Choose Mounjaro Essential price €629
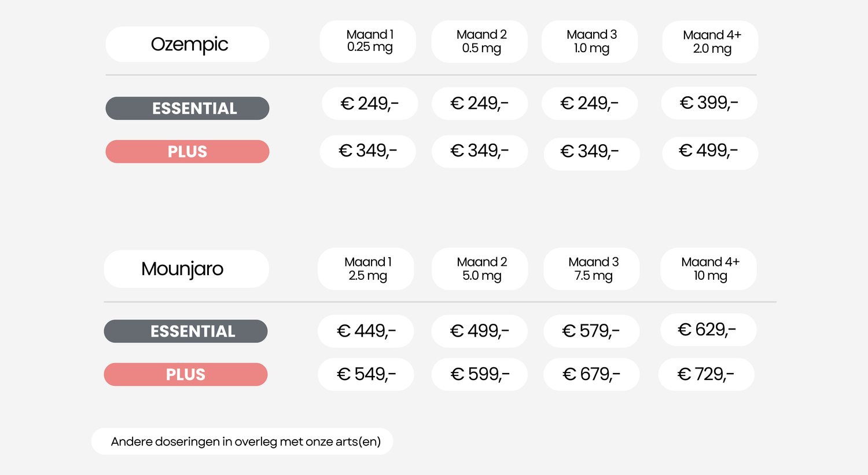 click(708, 330)
